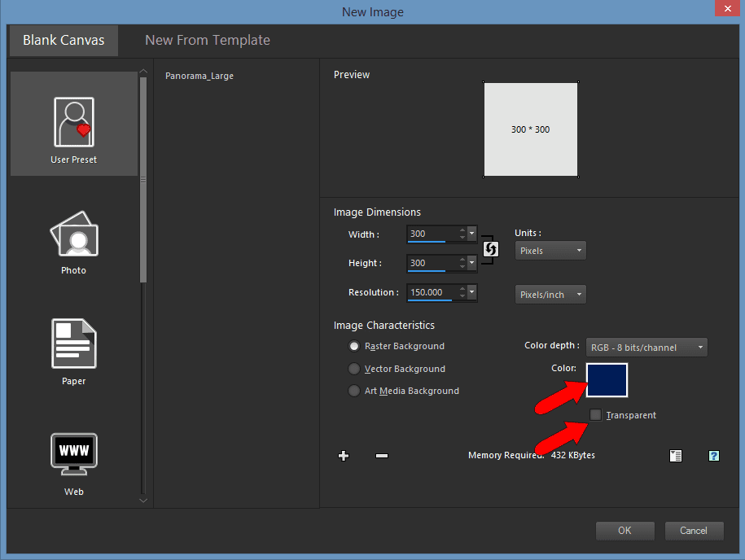
Task: Open the Pixels/inch resolution dropdown
Action: tap(550, 294)
